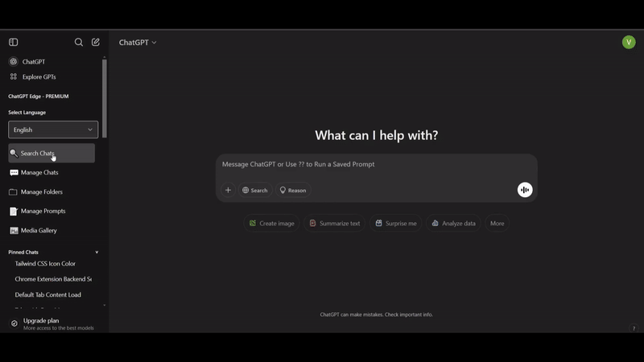644x362 pixels.
Task: Click the search magnifier icon in sidebar header
Action: point(78,42)
